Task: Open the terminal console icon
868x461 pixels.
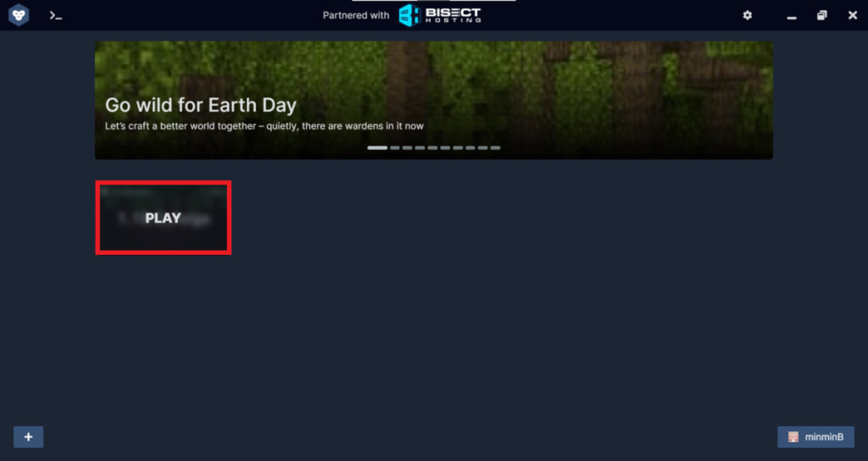Action: pyautogui.click(x=55, y=15)
